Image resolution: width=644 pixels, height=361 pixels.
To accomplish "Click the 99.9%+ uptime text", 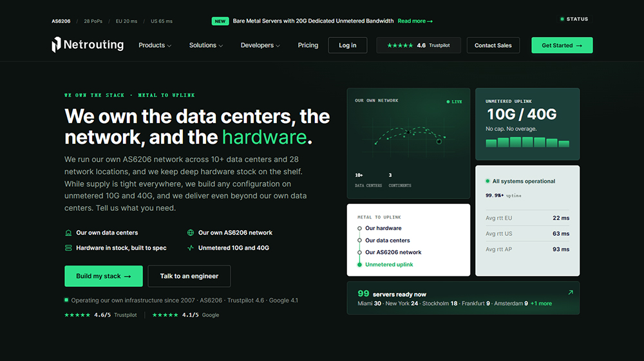I will coord(504,196).
